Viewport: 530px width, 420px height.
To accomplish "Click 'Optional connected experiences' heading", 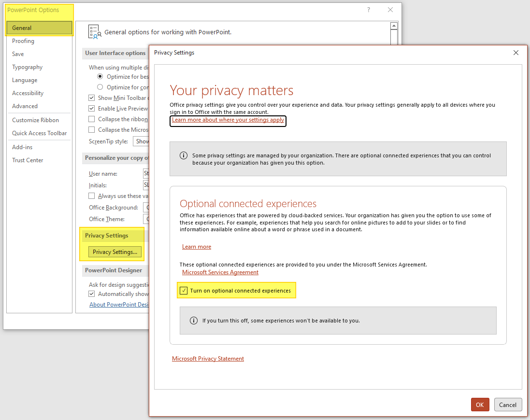I will coord(248,204).
